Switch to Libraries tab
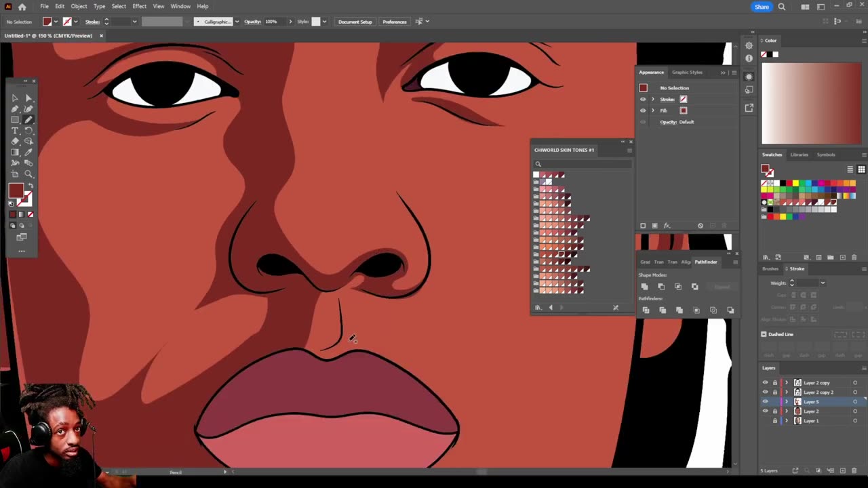 click(x=799, y=155)
